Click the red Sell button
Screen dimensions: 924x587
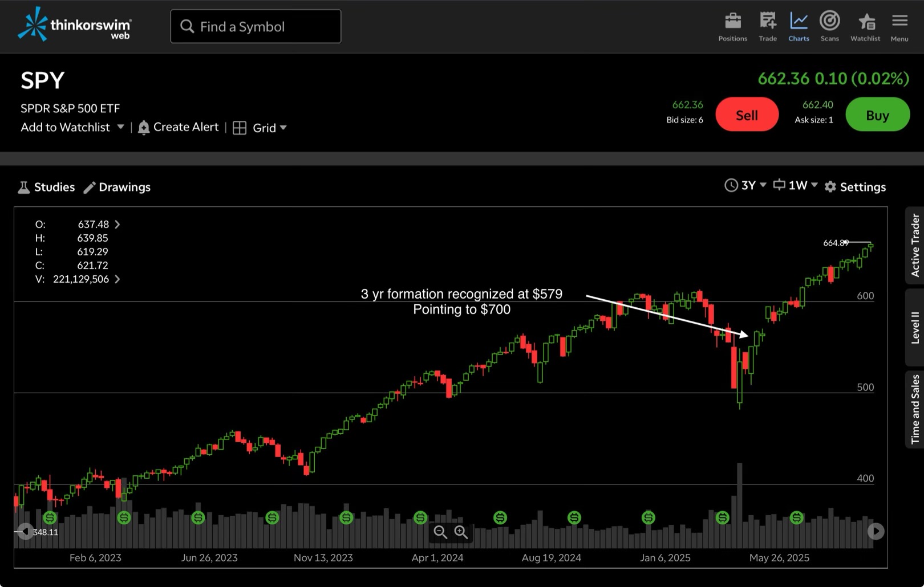tap(747, 115)
